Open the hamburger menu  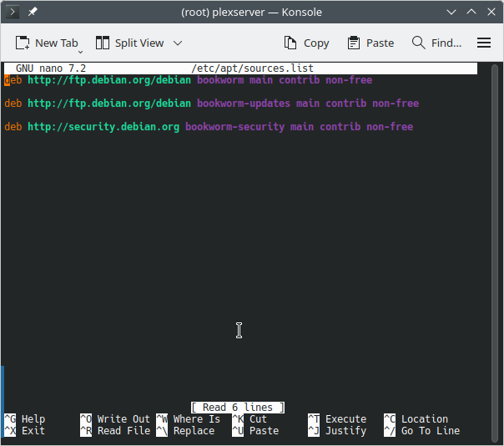click(484, 43)
